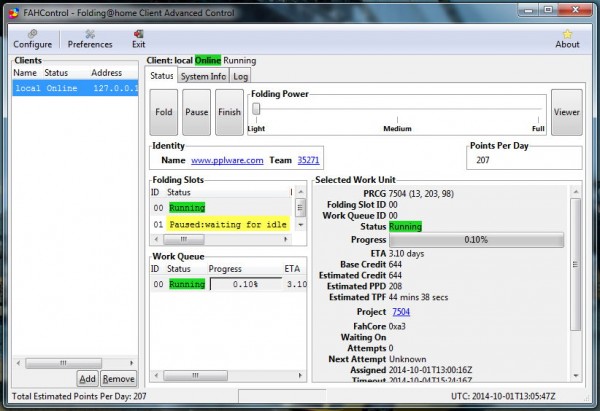Image resolution: width=600 pixels, height=411 pixels.
Task: Click the Total Estimated Points Per Day text
Action: [79, 396]
